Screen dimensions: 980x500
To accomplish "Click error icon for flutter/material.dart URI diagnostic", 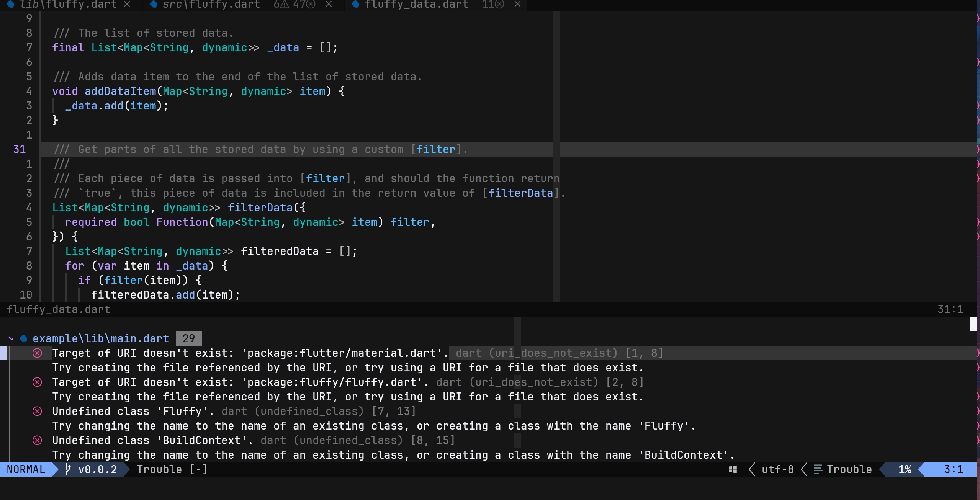I will [37, 353].
